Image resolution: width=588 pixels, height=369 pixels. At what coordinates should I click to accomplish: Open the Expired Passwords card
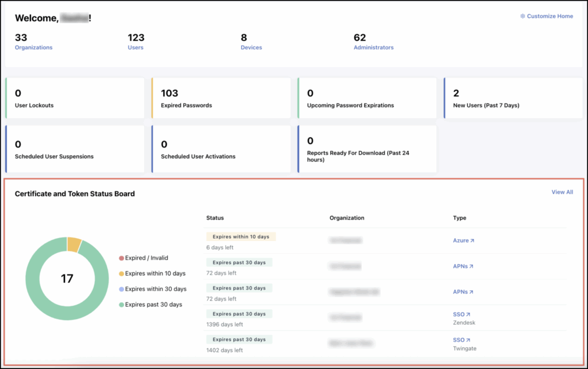click(220, 98)
